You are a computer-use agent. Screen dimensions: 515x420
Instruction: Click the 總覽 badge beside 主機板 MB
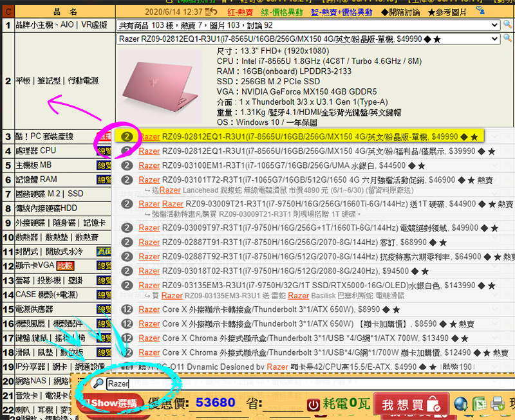104,165
